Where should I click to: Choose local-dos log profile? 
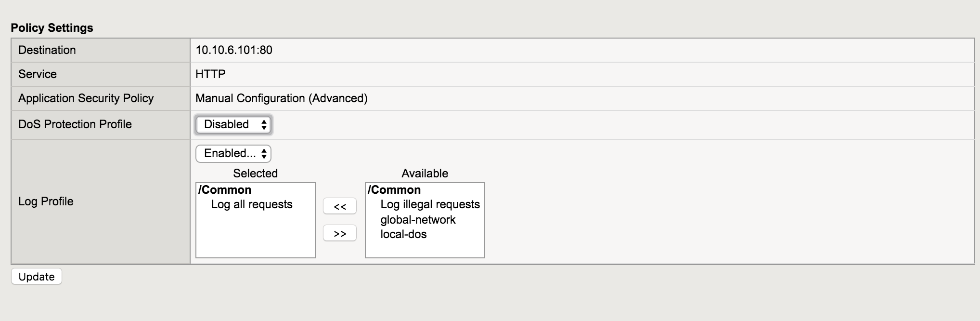point(403,234)
